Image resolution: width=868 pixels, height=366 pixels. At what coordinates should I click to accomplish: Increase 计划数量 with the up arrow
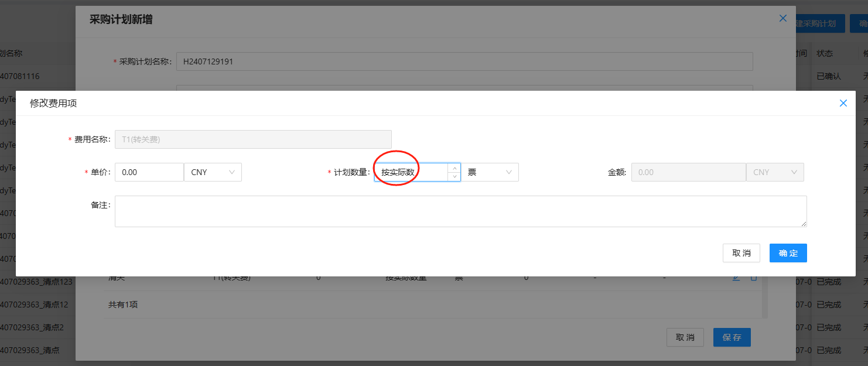[454, 168]
